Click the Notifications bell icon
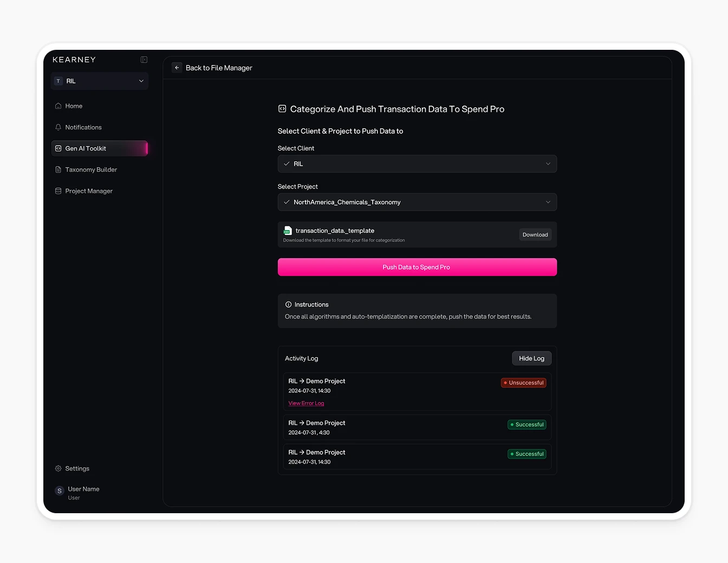The width and height of the screenshot is (728, 563). [x=58, y=127]
